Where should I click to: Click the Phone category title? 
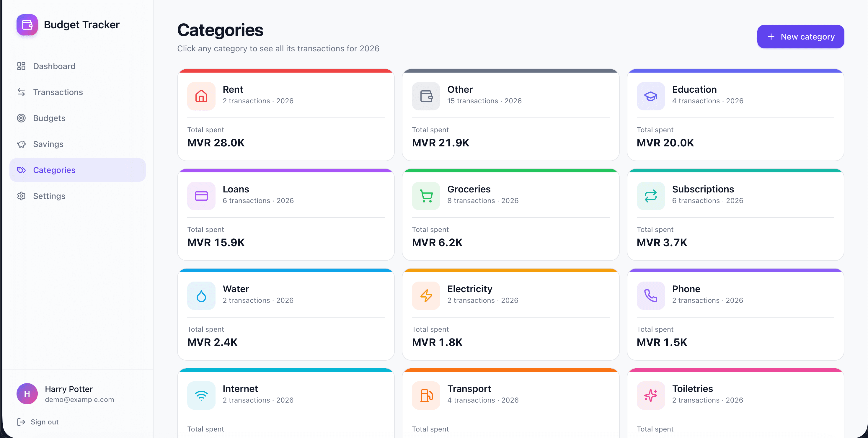pos(686,289)
